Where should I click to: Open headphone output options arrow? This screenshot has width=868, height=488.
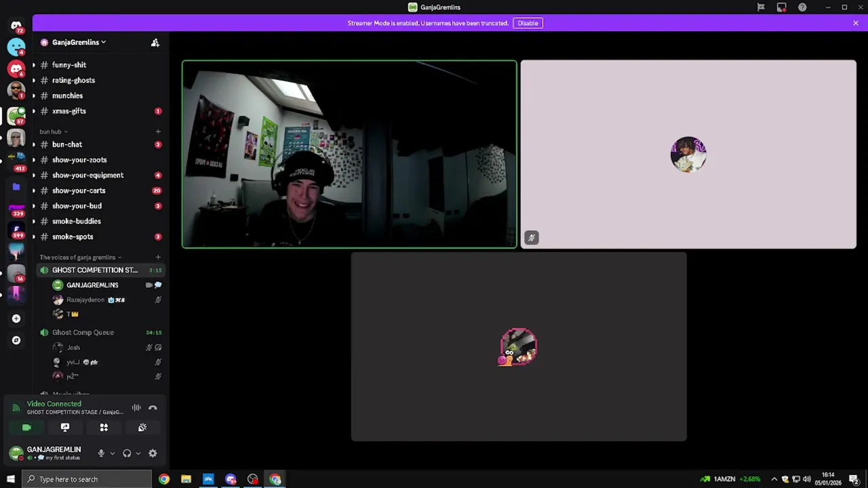coord(138,453)
